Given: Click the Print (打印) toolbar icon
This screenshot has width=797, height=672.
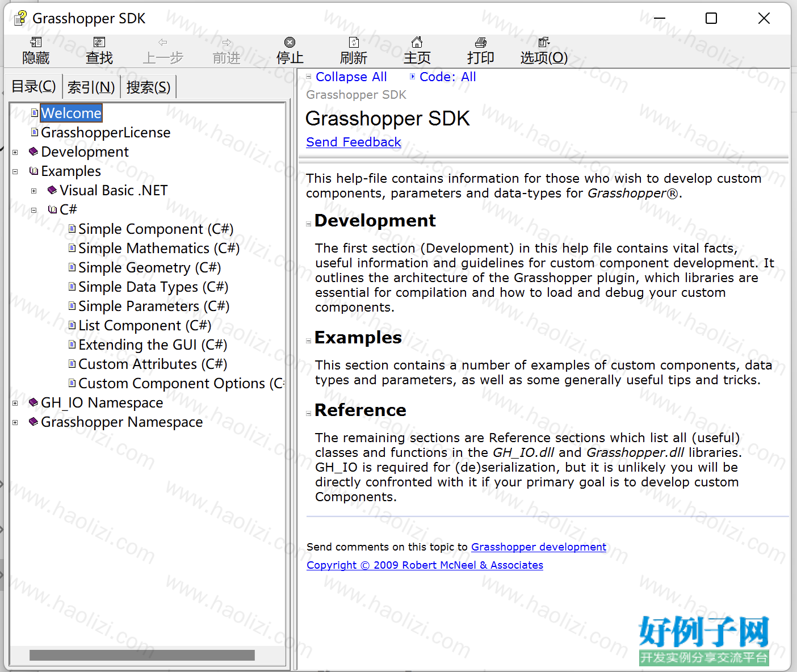Looking at the screenshot, I should coord(481,43).
